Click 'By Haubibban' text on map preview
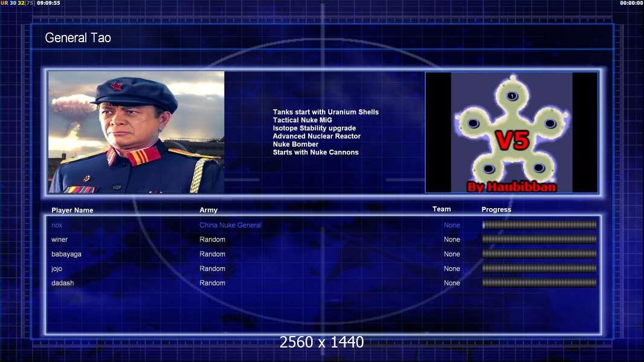This screenshot has width=644, height=362. (x=512, y=187)
